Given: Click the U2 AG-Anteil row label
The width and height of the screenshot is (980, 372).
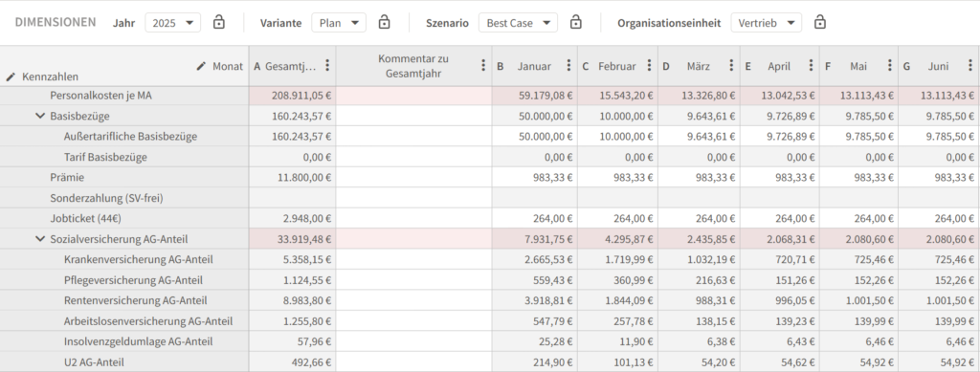Looking at the screenshot, I should (94, 362).
